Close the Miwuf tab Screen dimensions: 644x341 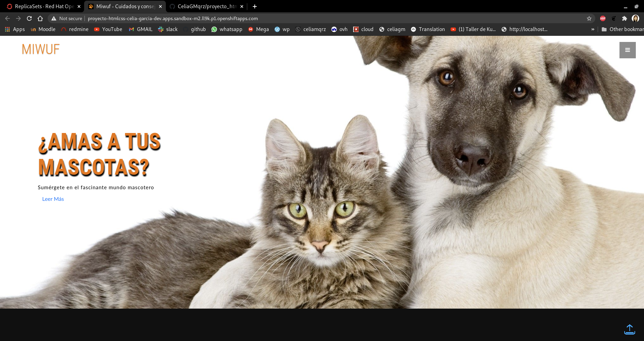[160, 6]
